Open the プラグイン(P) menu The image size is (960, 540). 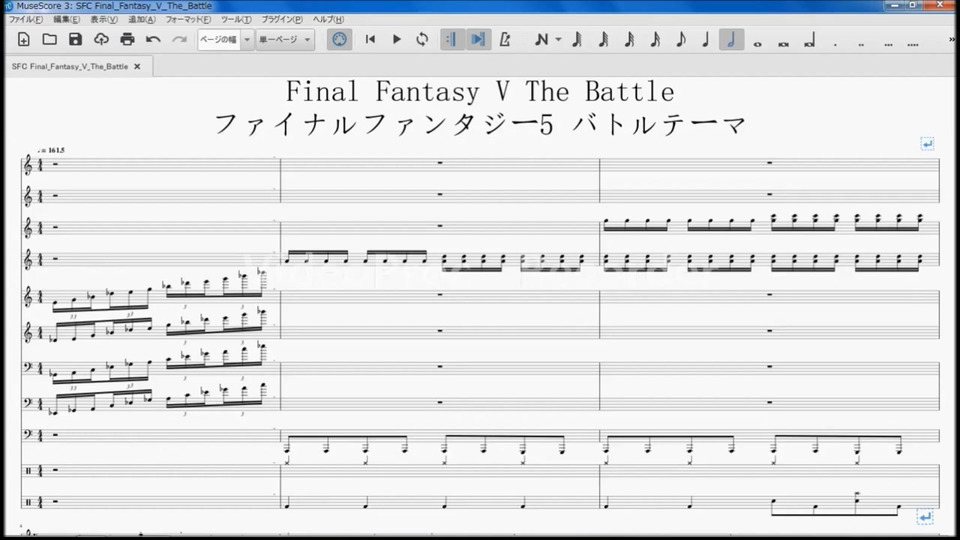click(282, 20)
